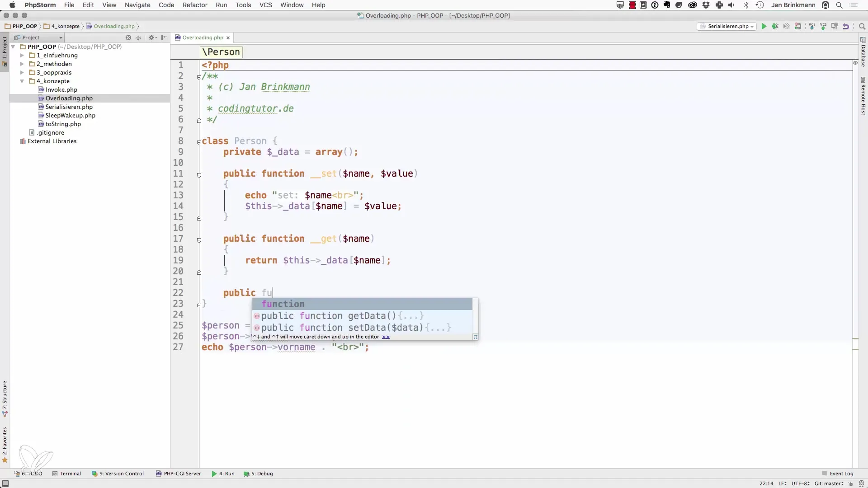868x488 pixels.
Task: Toggle tool window buttons in bottom-left corner
Action: tap(5, 483)
